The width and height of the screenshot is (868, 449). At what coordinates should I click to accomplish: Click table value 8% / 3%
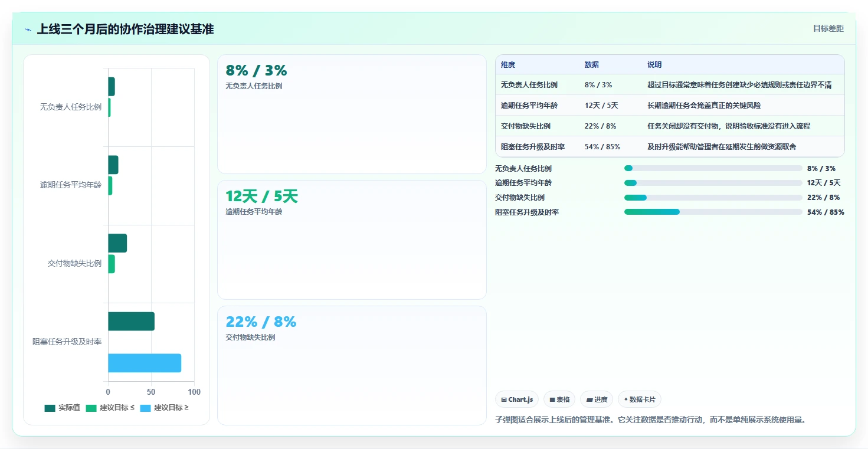(598, 85)
